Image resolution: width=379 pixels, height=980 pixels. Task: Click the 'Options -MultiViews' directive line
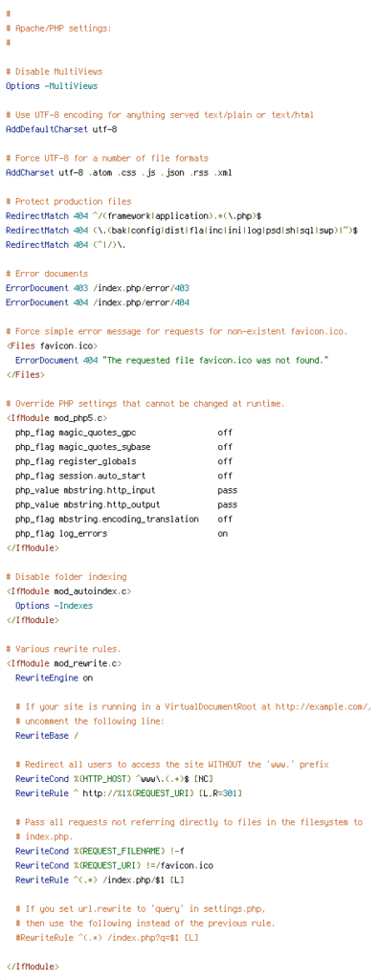[x=52, y=85]
